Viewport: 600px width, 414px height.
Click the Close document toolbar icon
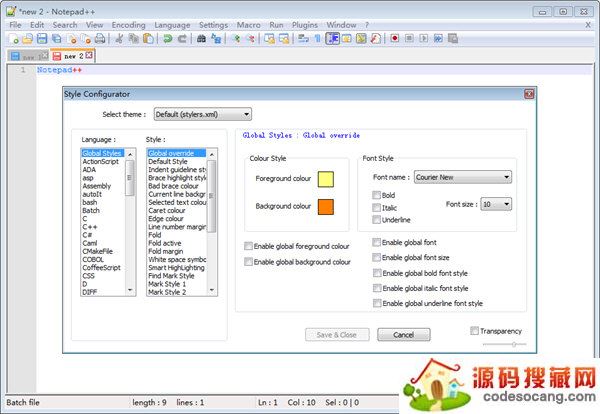(x=72, y=39)
